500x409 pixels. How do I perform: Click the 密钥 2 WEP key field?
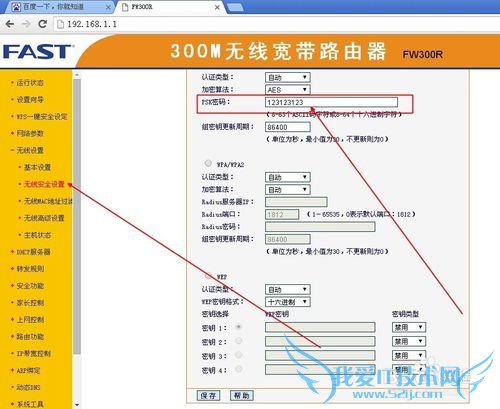(320, 341)
